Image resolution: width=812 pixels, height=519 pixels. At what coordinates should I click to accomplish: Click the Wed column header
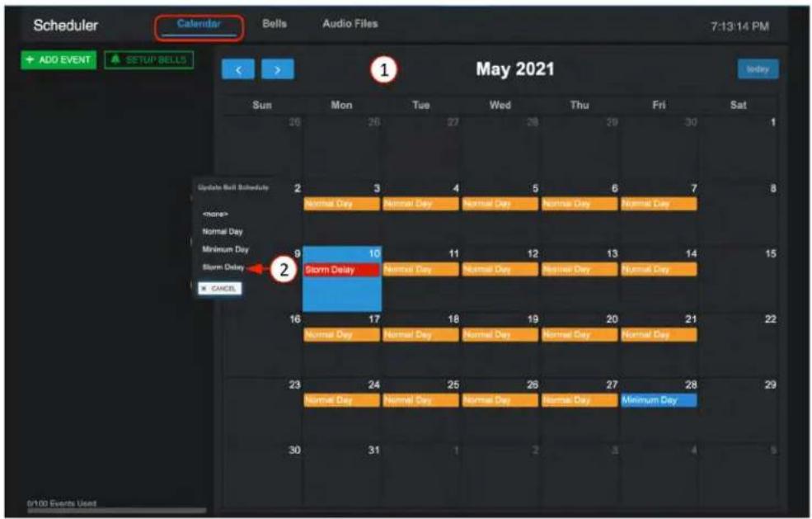(500, 106)
